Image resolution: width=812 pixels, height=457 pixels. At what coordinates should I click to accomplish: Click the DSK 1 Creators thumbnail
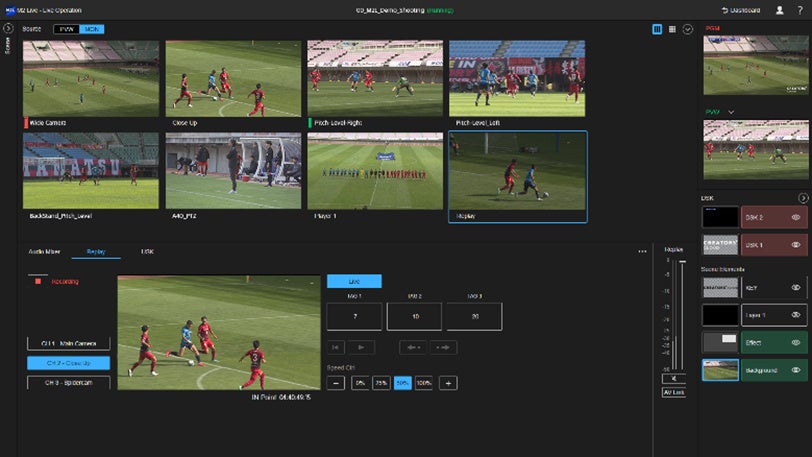pyautogui.click(x=720, y=245)
